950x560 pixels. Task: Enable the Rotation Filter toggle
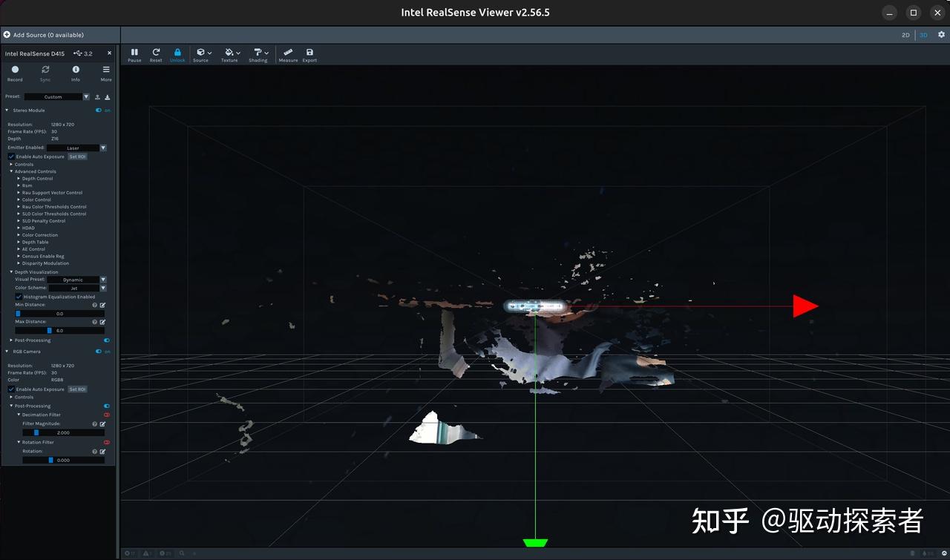click(107, 442)
